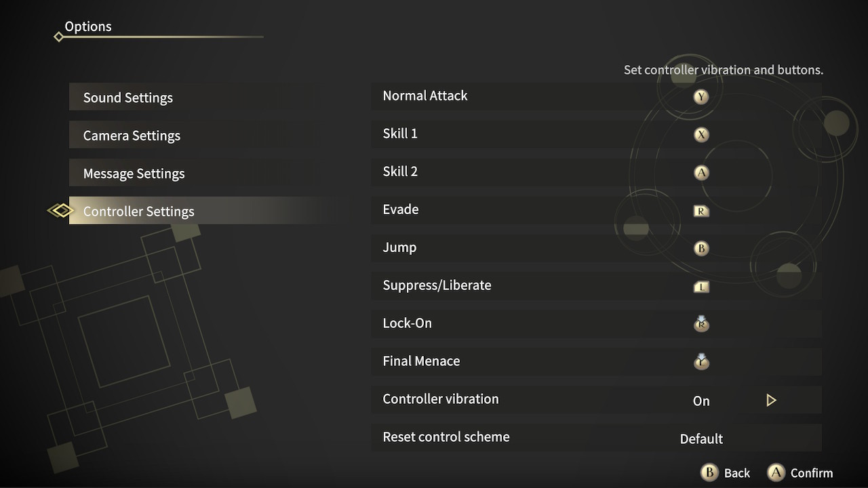Select the stick press icon for Final Menace
Image resolution: width=868 pixels, height=488 pixels.
pos(701,361)
